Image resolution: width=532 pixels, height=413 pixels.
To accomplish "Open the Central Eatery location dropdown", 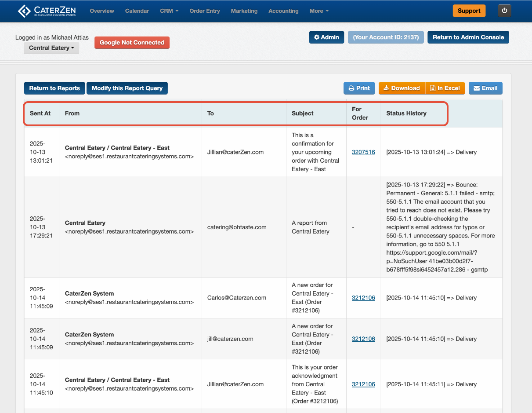I will 51,48.
